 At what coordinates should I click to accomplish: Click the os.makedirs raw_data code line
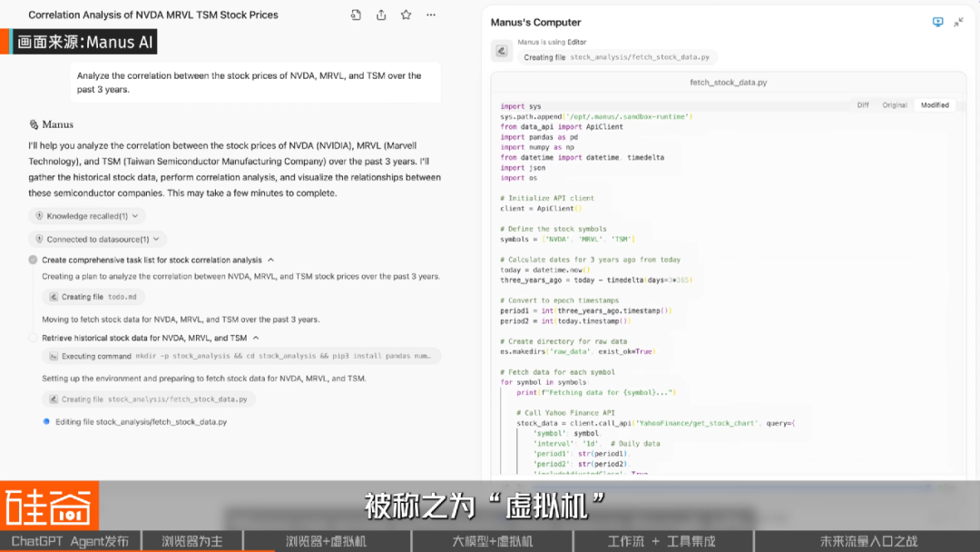click(x=577, y=351)
